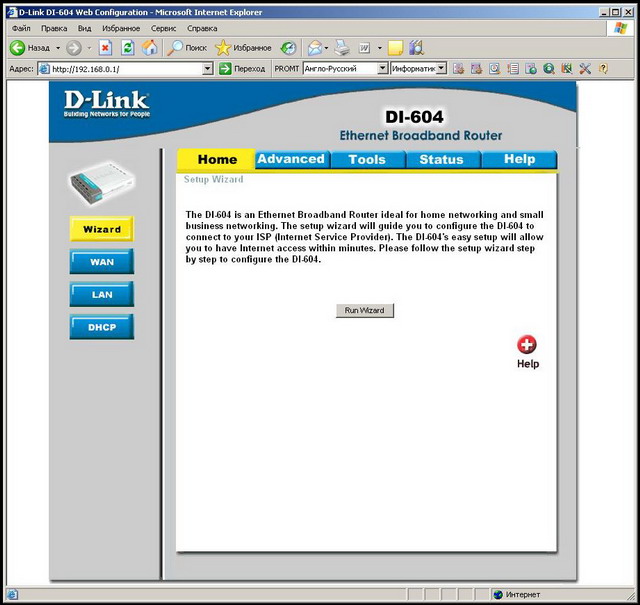The image size is (640, 605).
Task: Click the Print toolbar icon
Action: [342, 47]
